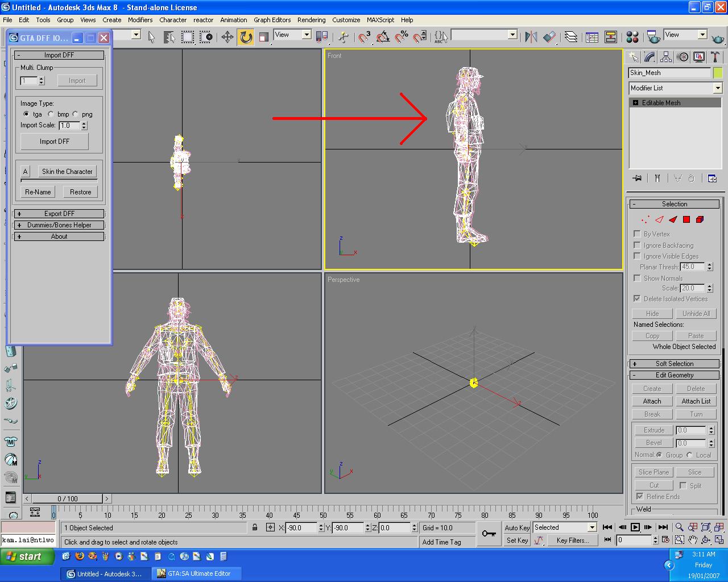Enable the By Vertex checkbox

[637, 234]
